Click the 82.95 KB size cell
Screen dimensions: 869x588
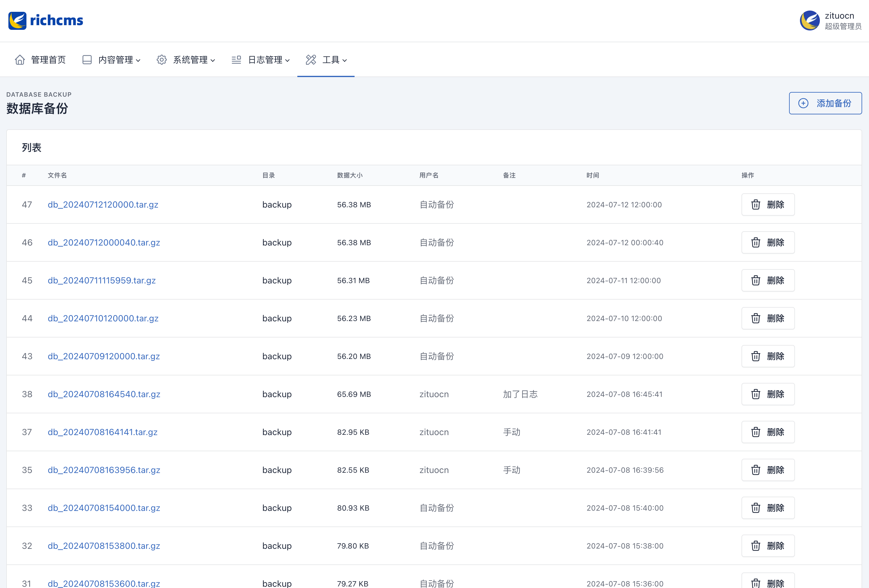(353, 432)
